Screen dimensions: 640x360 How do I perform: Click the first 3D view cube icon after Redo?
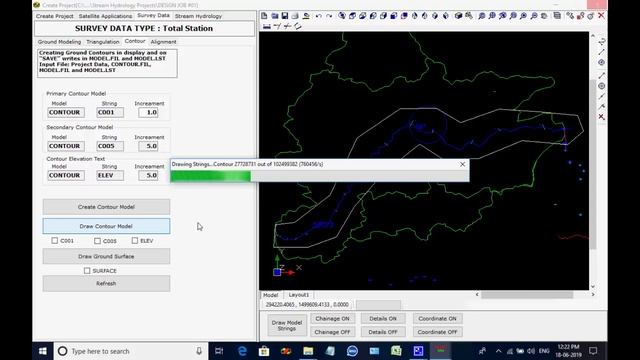coord(342,16)
